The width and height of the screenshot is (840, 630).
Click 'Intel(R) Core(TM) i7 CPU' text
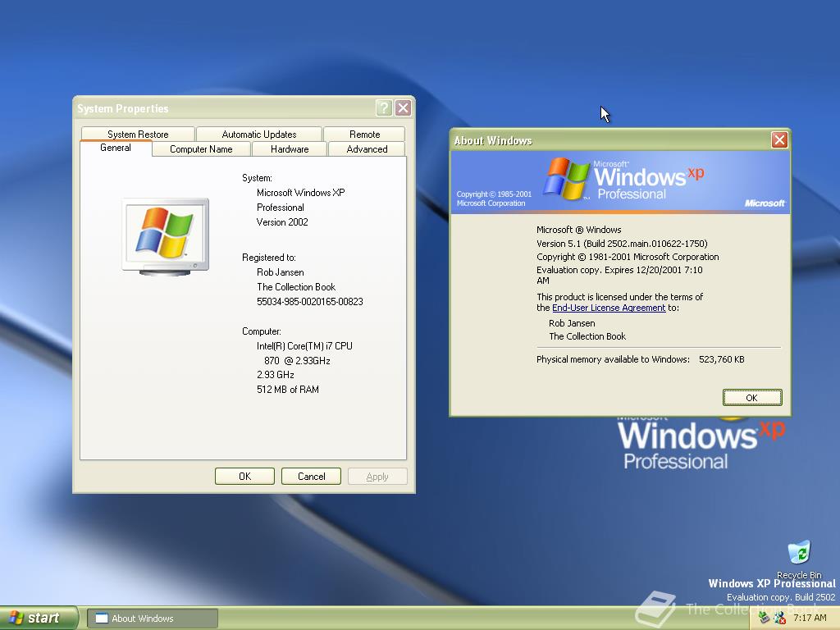tap(304, 345)
